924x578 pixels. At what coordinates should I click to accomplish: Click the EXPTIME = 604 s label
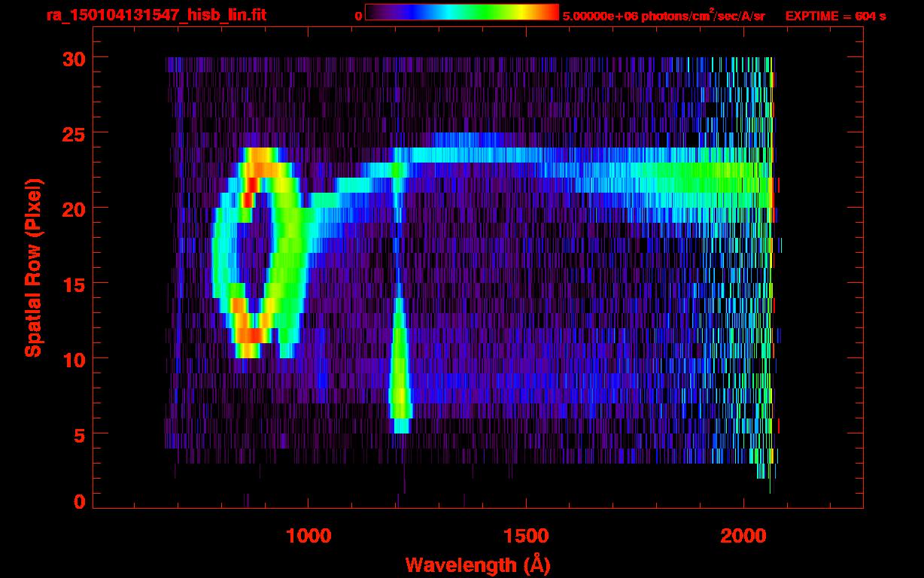[x=835, y=16]
